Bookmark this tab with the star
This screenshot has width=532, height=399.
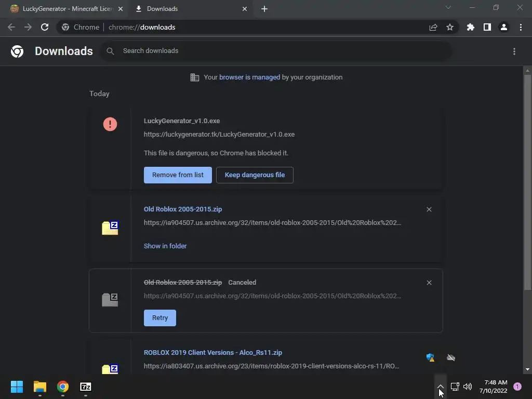450,27
